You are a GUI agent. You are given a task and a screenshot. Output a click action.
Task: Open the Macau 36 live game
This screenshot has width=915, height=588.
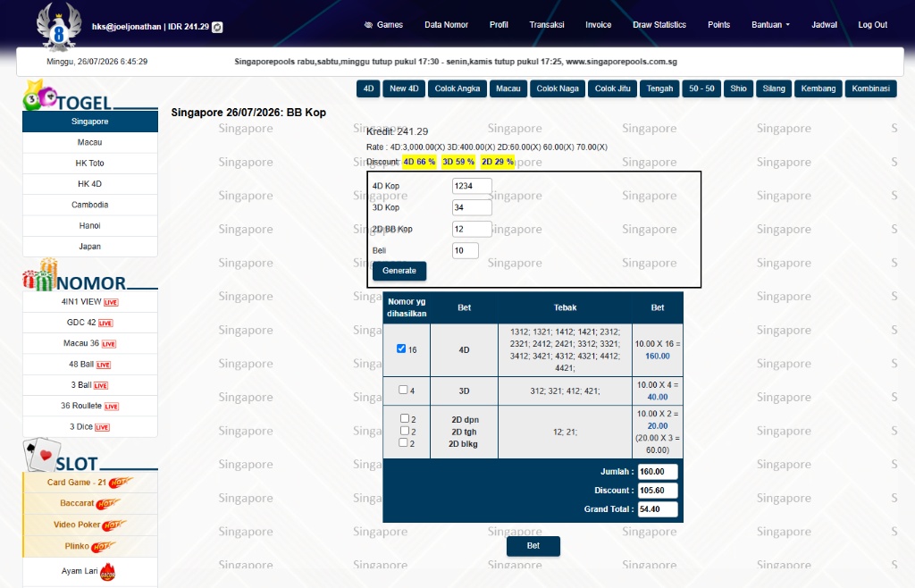[90, 343]
